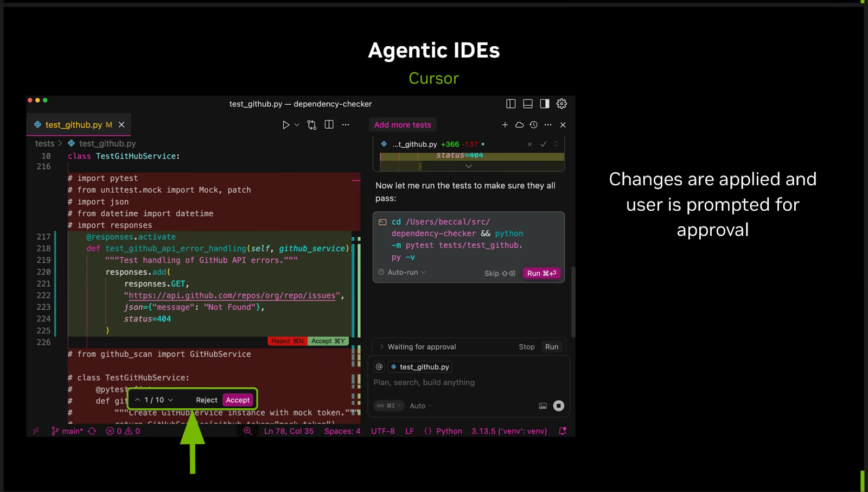This screenshot has width=868, height=492.
Task: Show chat history clock icon
Action: pos(534,125)
